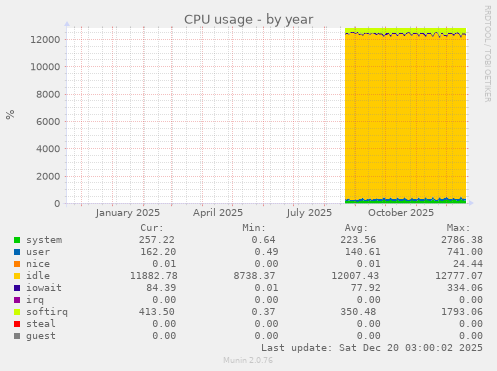Click the yellow idle area in the chart
The image size is (497, 371).
point(405,117)
